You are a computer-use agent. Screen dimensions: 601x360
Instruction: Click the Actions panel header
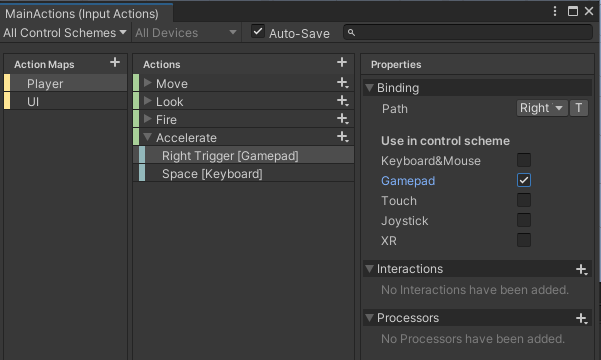(161, 64)
